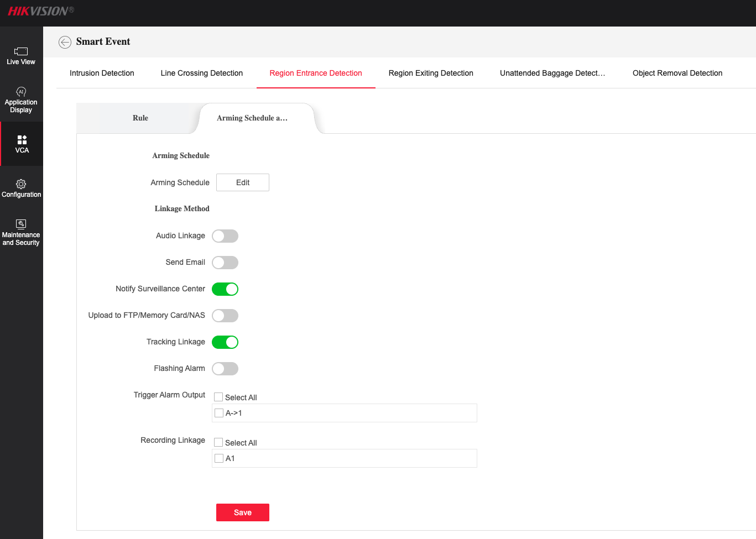756x539 pixels.
Task: Open Configuration gear icon
Action: point(21,184)
